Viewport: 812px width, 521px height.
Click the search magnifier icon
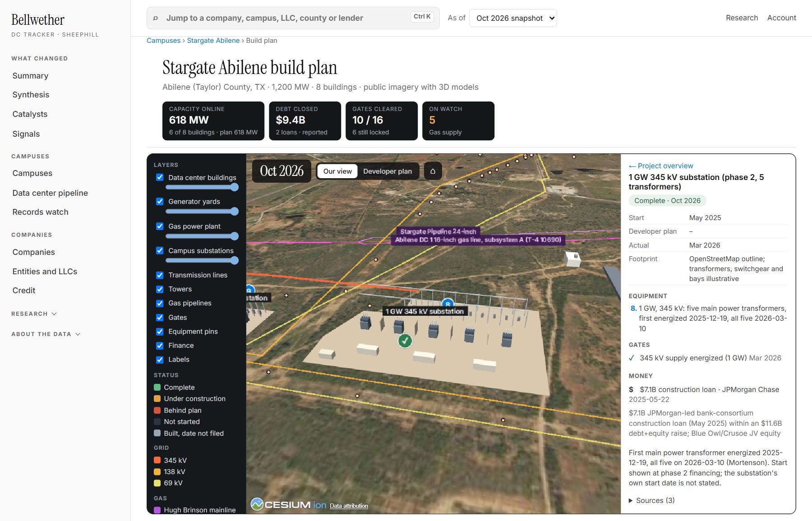pos(156,18)
